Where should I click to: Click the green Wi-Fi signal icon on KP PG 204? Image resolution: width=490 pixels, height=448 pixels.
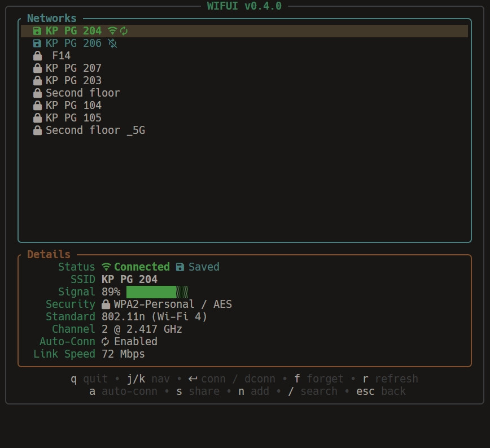(112, 31)
